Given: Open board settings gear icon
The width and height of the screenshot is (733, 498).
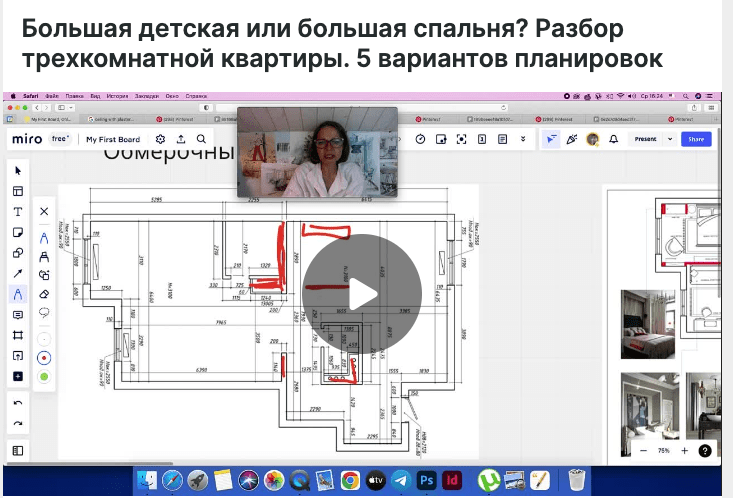Looking at the screenshot, I should click(x=160, y=139).
